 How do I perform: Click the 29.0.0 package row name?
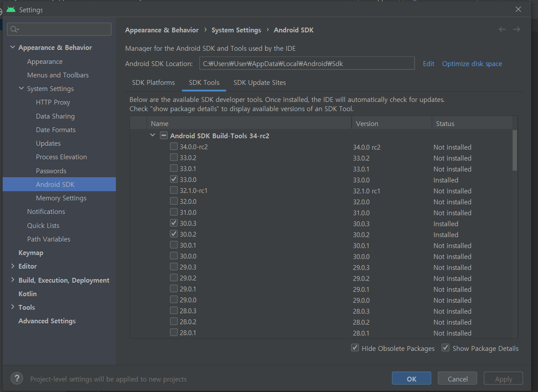188,300
